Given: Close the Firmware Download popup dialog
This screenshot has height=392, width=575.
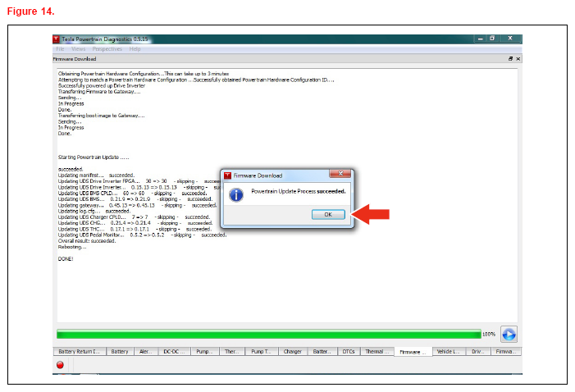Looking at the screenshot, I should pos(340,174).
